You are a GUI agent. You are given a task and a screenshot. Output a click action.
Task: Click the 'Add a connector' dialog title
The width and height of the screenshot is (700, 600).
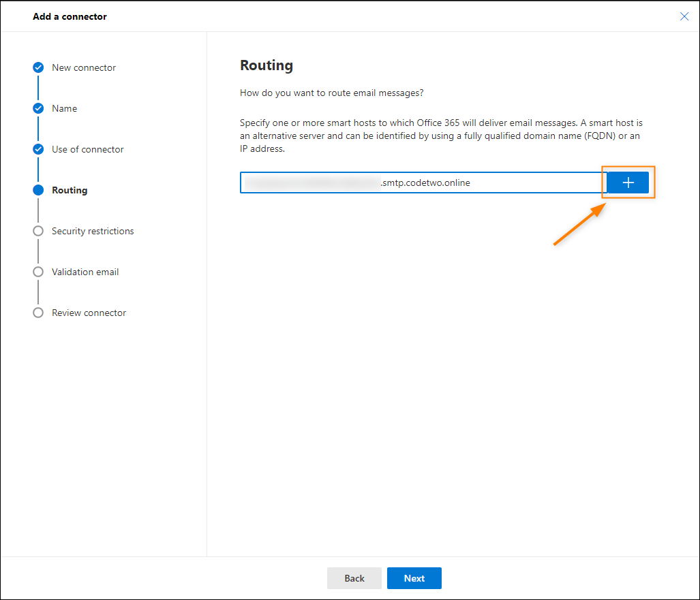(70, 16)
